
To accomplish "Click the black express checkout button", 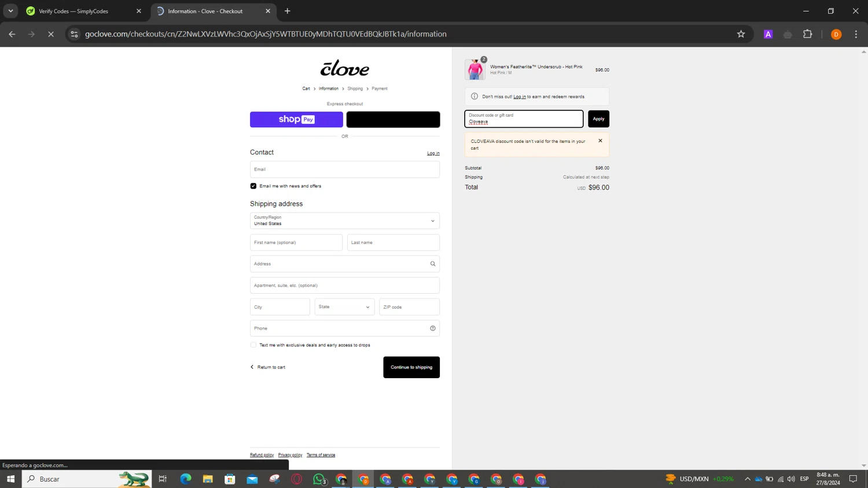I will coord(393,119).
